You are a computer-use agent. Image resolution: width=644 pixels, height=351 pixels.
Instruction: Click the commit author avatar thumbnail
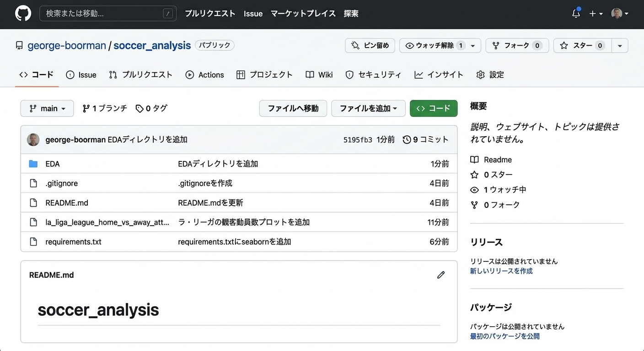tap(33, 139)
